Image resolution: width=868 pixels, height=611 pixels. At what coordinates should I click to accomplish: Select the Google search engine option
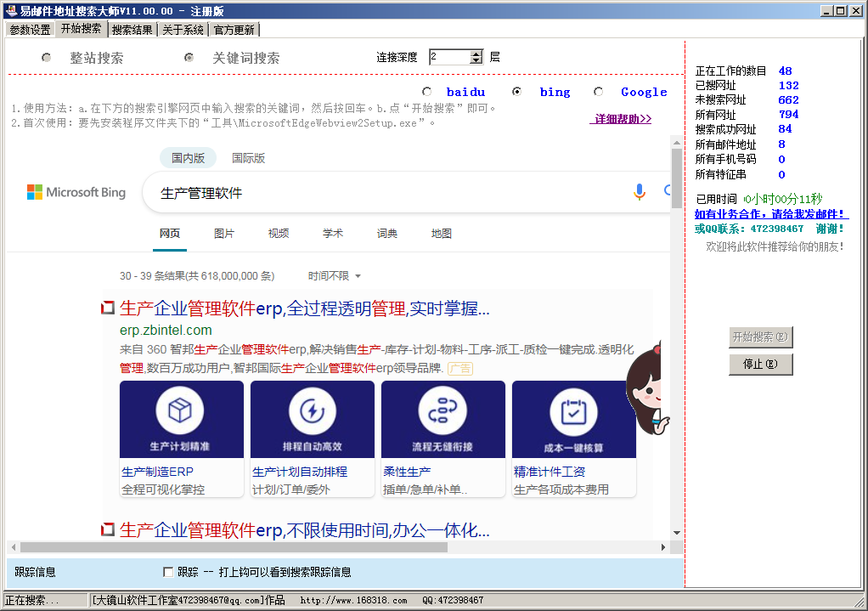pos(599,92)
